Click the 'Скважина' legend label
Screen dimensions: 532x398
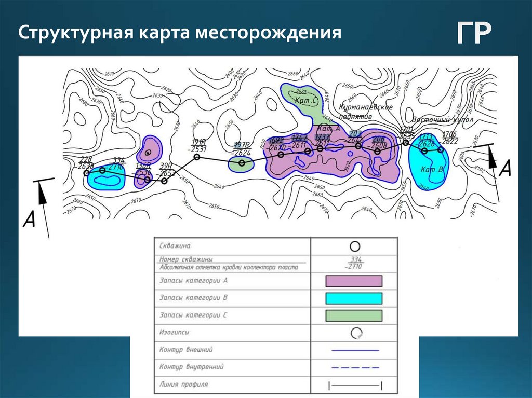[175, 246]
